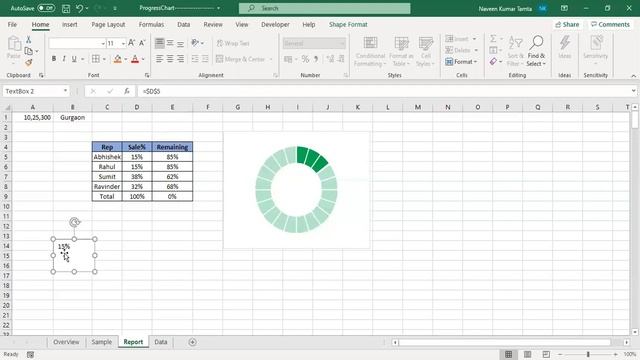Click the AutoSum sigma icon
This screenshot has width=640, height=360.
tap(493, 39)
